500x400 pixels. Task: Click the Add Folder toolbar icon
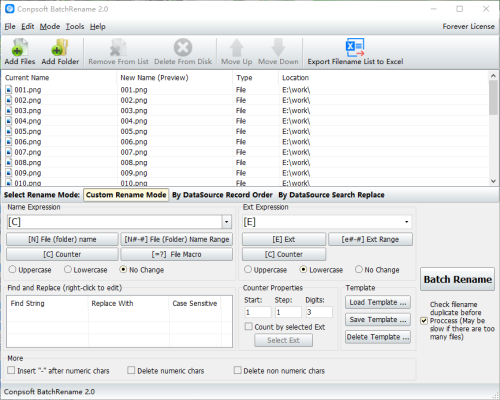(60, 47)
